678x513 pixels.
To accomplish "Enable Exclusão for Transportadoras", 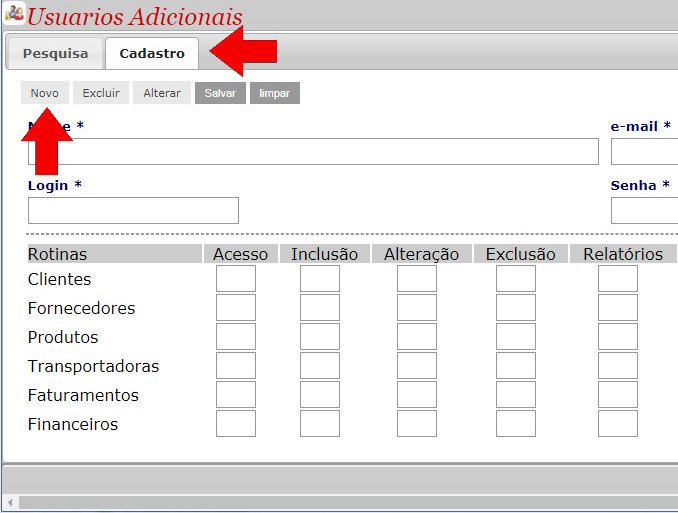I will point(516,366).
